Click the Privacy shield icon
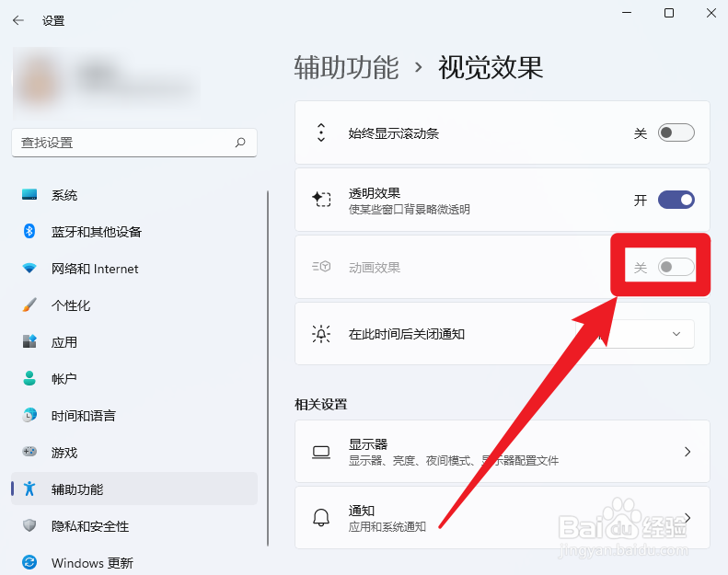This screenshot has height=575, width=728. coord(29,525)
